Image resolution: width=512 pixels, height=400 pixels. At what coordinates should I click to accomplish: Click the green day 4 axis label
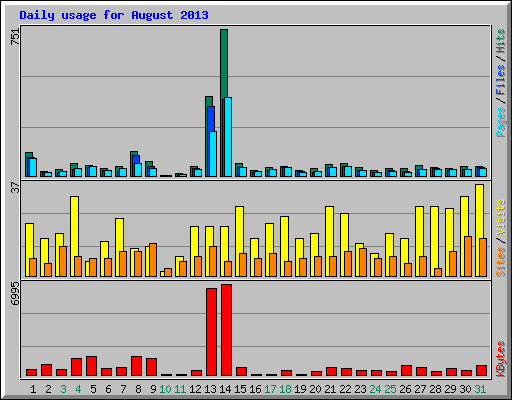tap(78, 389)
